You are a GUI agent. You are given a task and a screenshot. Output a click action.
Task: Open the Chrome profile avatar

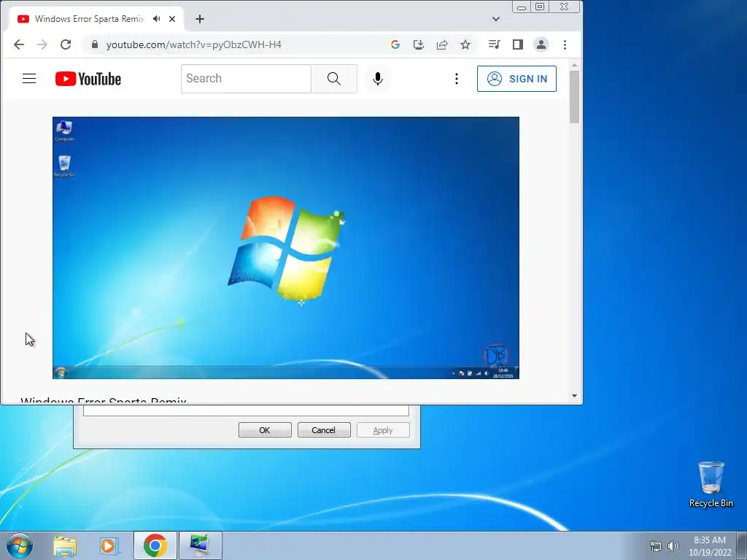click(x=541, y=44)
